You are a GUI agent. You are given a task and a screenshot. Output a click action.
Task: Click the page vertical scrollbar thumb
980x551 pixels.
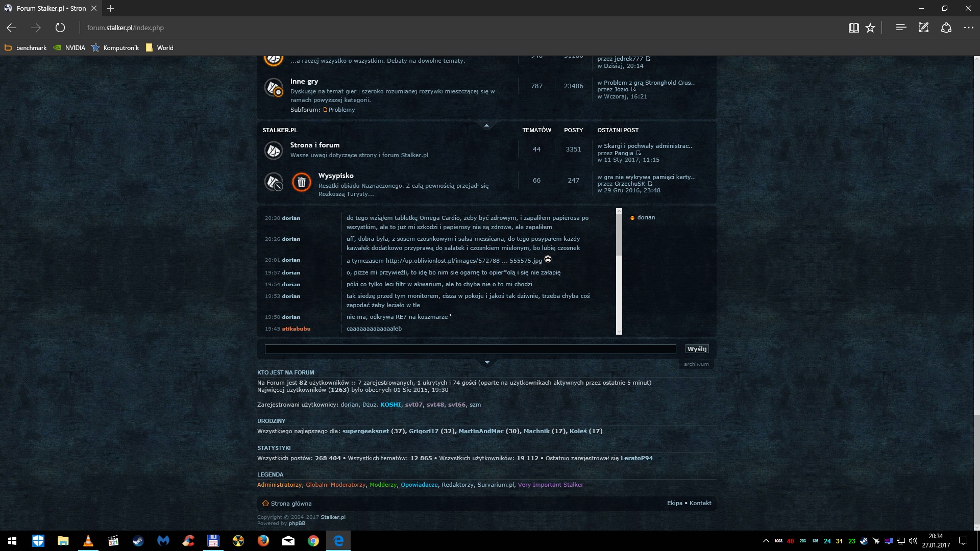tap(976, 469)
